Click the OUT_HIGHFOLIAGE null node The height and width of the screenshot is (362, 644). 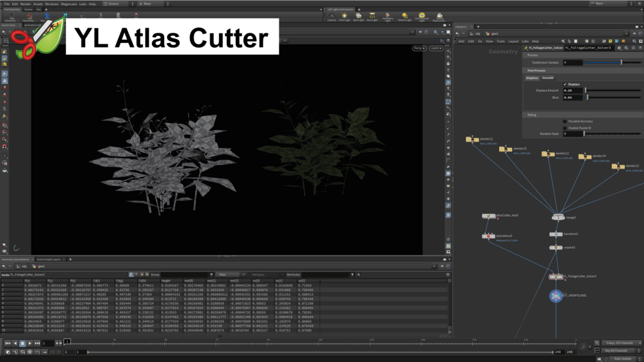556,295
